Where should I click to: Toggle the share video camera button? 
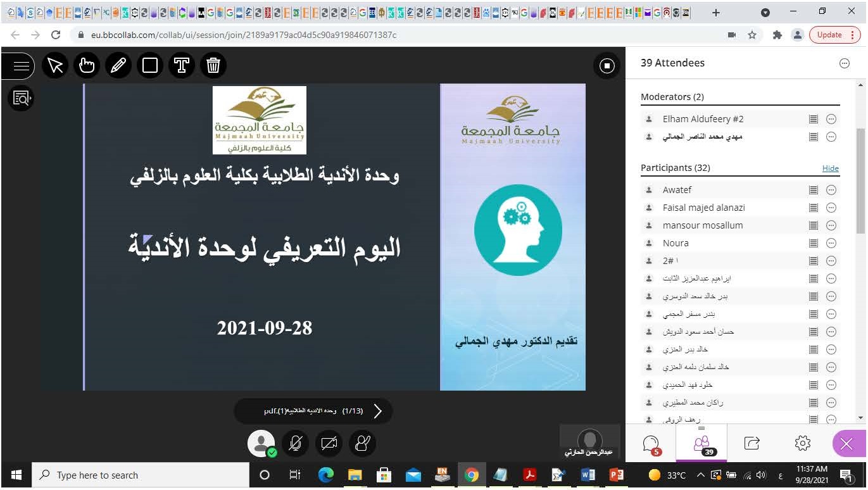point(329,443)
